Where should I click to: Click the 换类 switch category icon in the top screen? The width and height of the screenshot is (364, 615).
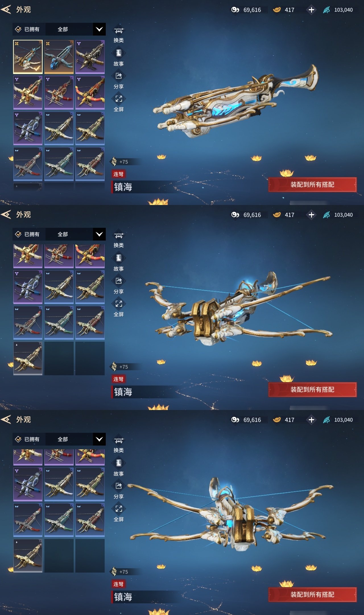(119, 30)
